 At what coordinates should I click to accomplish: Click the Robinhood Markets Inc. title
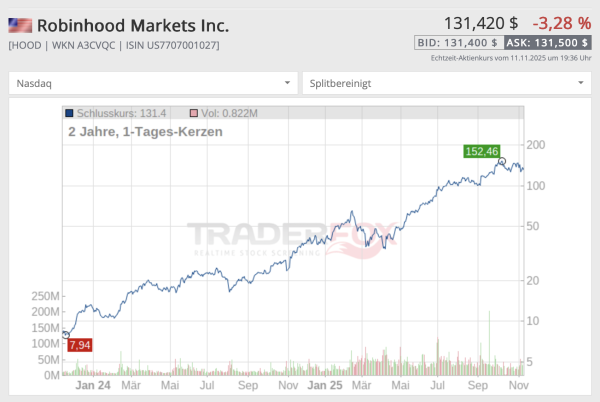click(133, 25)
